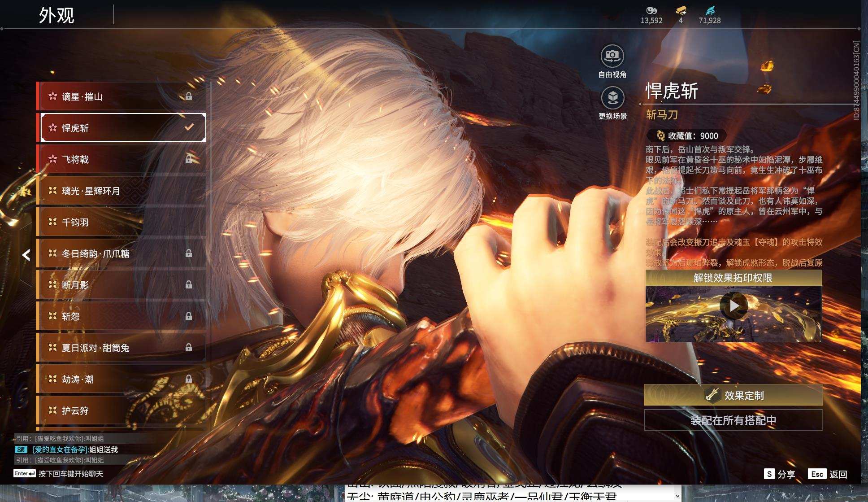868x502 pixels.
Task: Click the S 分享 share button
Action: 780,474
